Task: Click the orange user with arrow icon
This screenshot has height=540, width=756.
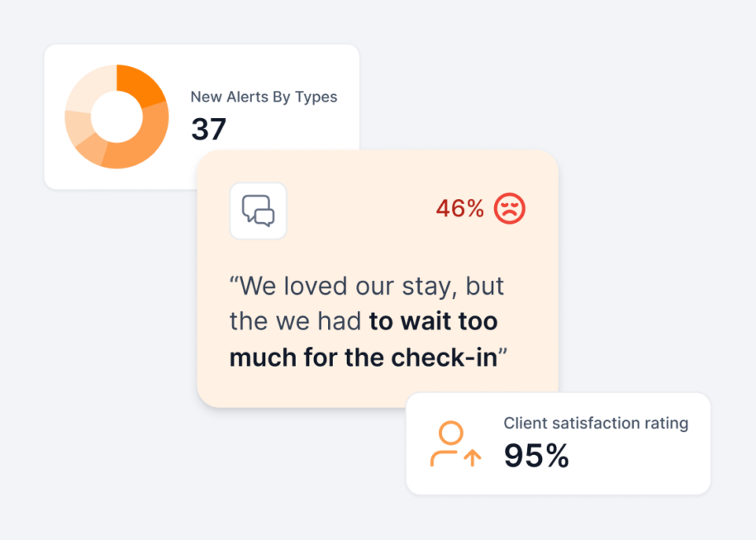Action: point(455,444)
